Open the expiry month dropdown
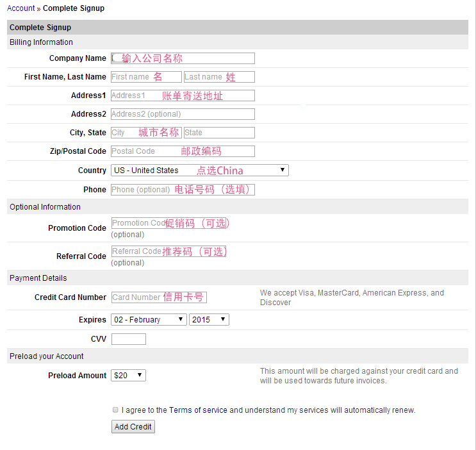Screen dimensions: 476x450 pyautogui.click(x=149, y=320)
